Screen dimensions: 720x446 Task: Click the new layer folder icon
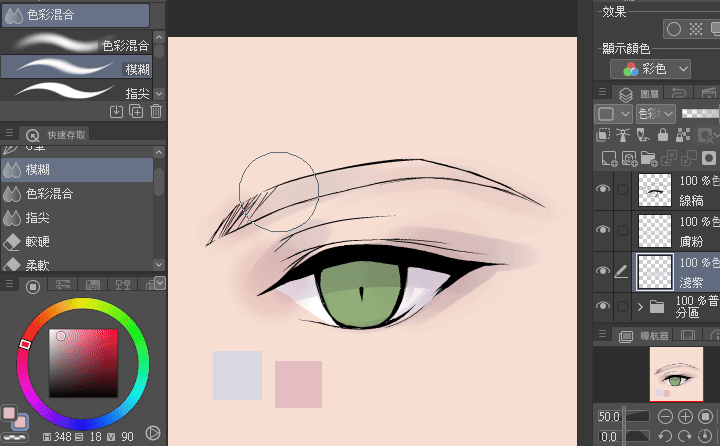[x=649, y=158]
